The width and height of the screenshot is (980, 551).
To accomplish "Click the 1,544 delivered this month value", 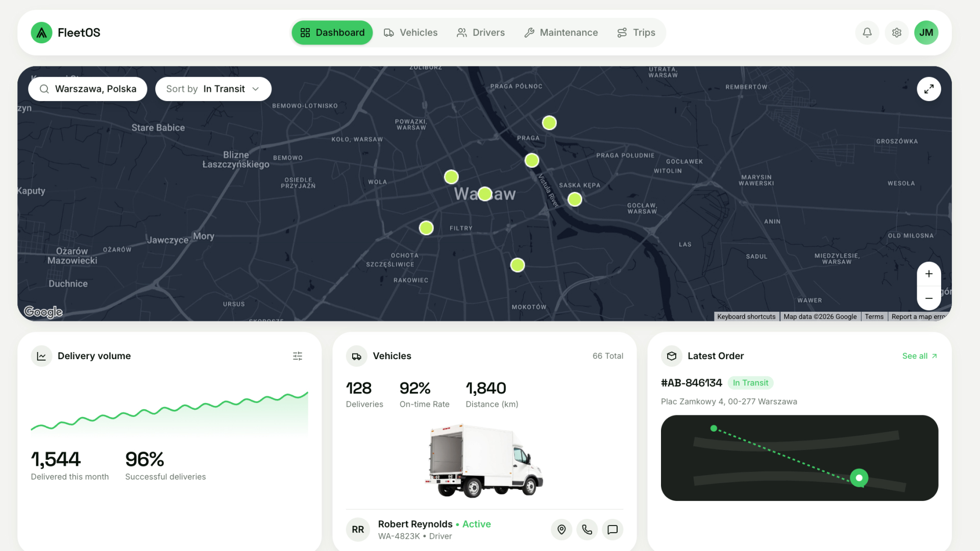I will click(56, 459).
